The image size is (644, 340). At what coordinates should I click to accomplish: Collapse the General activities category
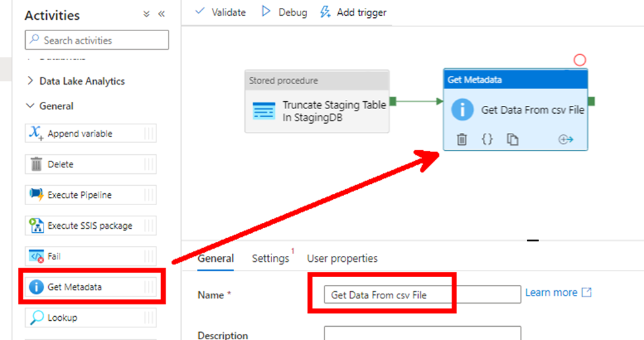click(50, 106)
